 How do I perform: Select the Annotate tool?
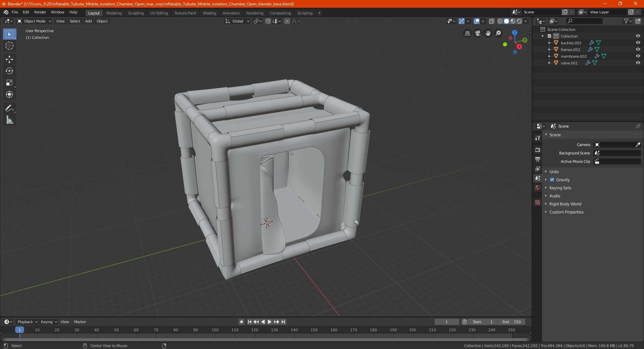(x=9, y=108)
